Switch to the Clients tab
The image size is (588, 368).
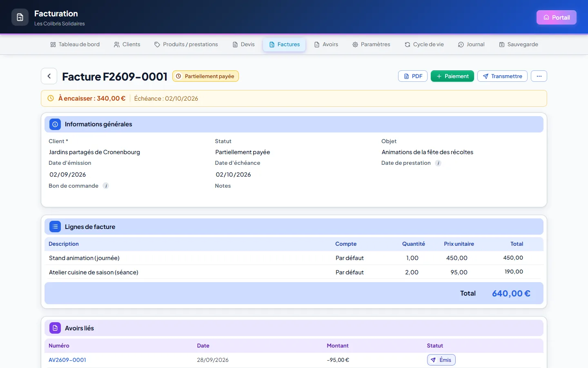[x=127, y=45]
